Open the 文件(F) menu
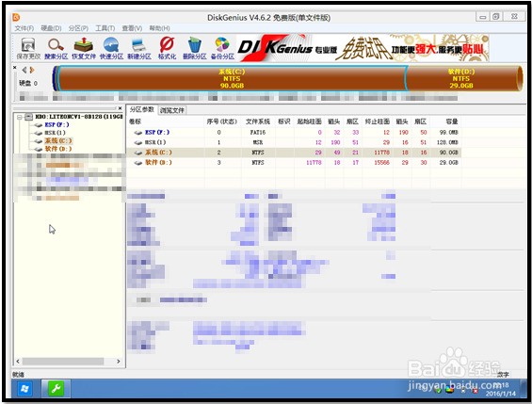532x404 pixels. (24, 28)
